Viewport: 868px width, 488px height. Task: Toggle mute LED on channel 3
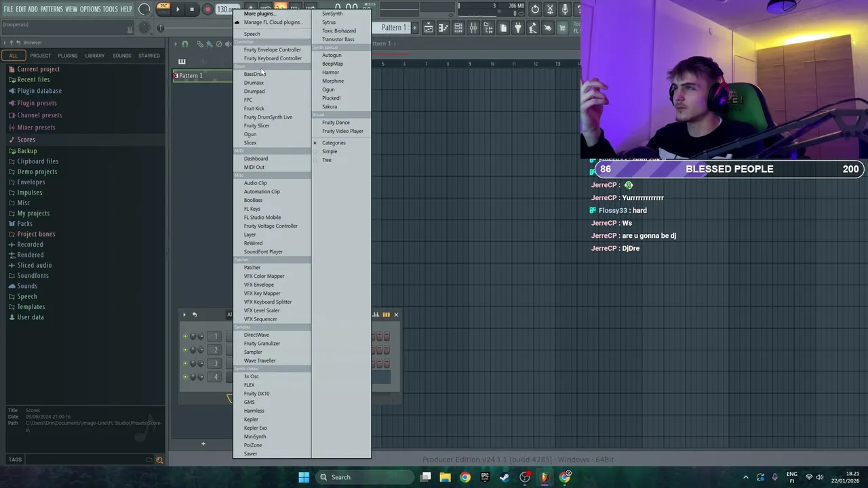[185, 363]
